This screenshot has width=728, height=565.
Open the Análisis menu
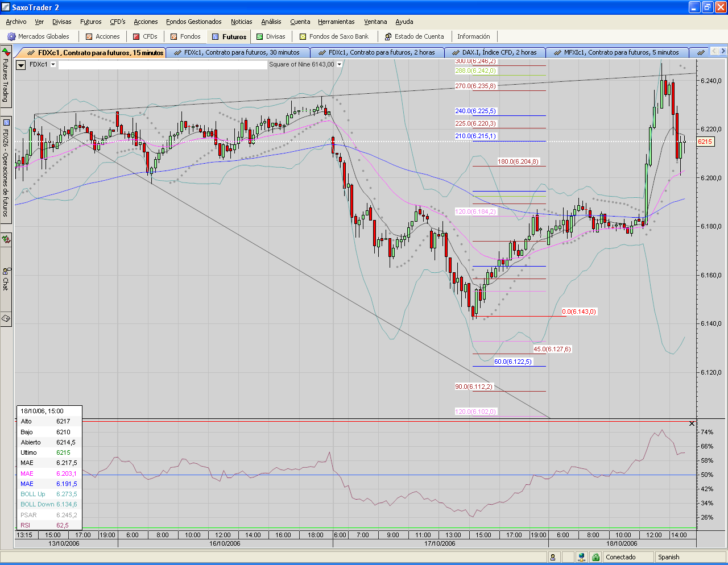pyautogui.click(x=271, y=22)
